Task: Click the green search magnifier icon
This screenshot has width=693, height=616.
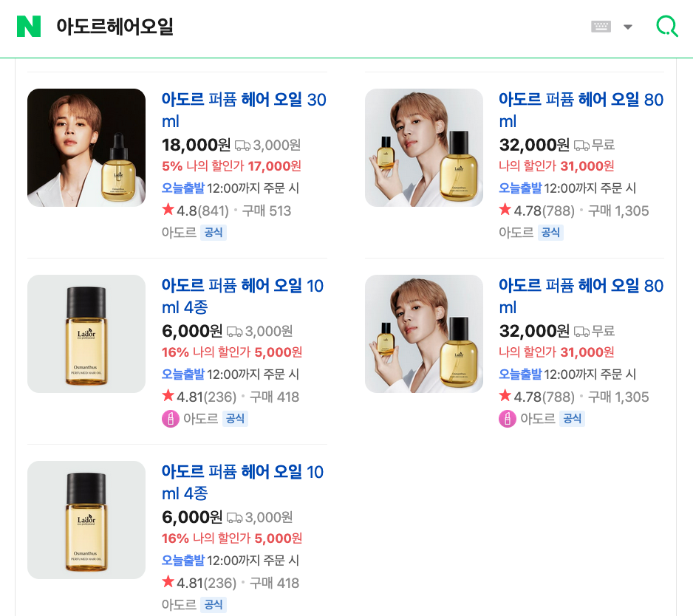Action: [x=667, y=26]
